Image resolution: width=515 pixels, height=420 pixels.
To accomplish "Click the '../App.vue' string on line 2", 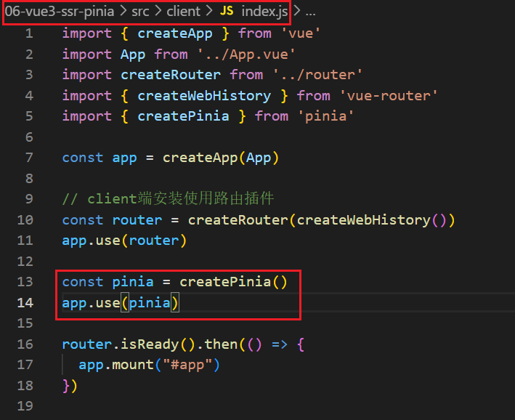I will [x=246, y=54].
